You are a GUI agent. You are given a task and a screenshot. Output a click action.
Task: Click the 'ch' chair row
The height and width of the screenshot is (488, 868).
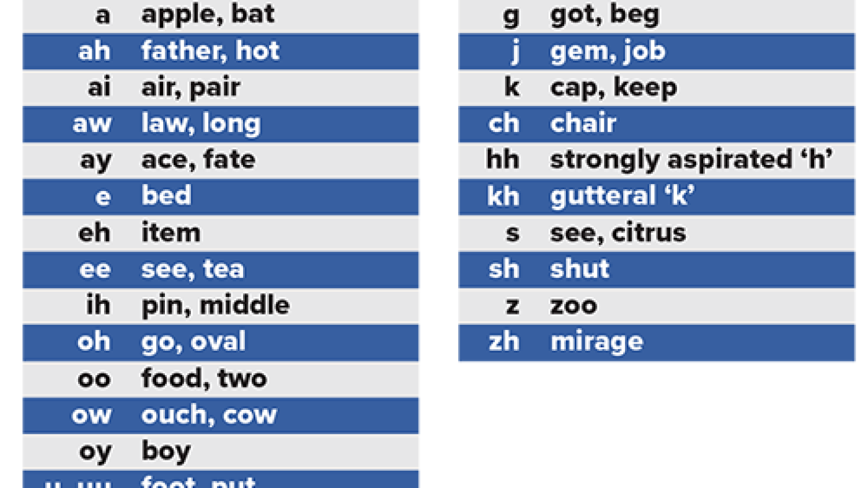pyautogui.click(x=657, y=124)
